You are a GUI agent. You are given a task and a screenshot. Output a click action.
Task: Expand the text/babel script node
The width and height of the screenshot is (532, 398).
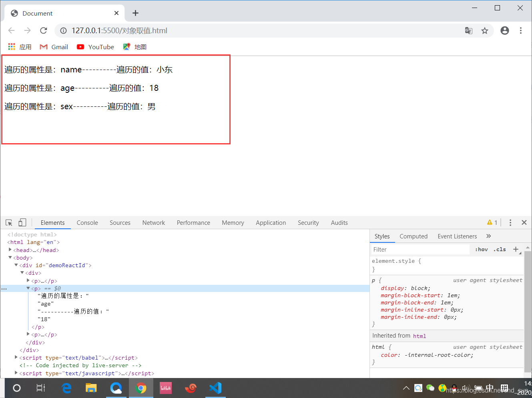coord(16,357)
